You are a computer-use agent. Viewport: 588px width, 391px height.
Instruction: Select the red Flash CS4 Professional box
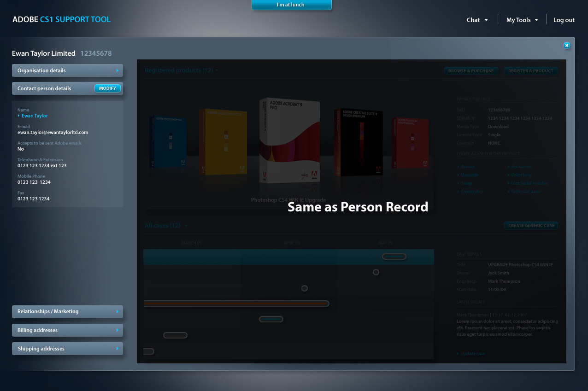410,142
